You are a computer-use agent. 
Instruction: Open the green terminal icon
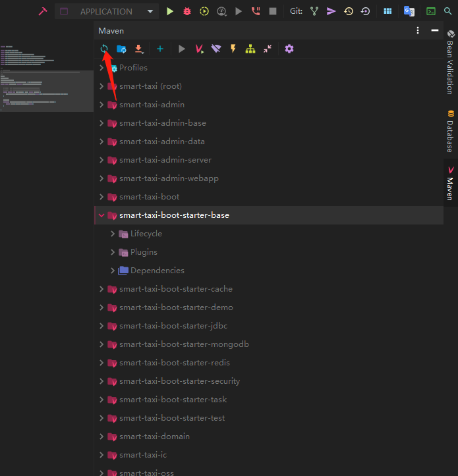[x=431, y=12]
